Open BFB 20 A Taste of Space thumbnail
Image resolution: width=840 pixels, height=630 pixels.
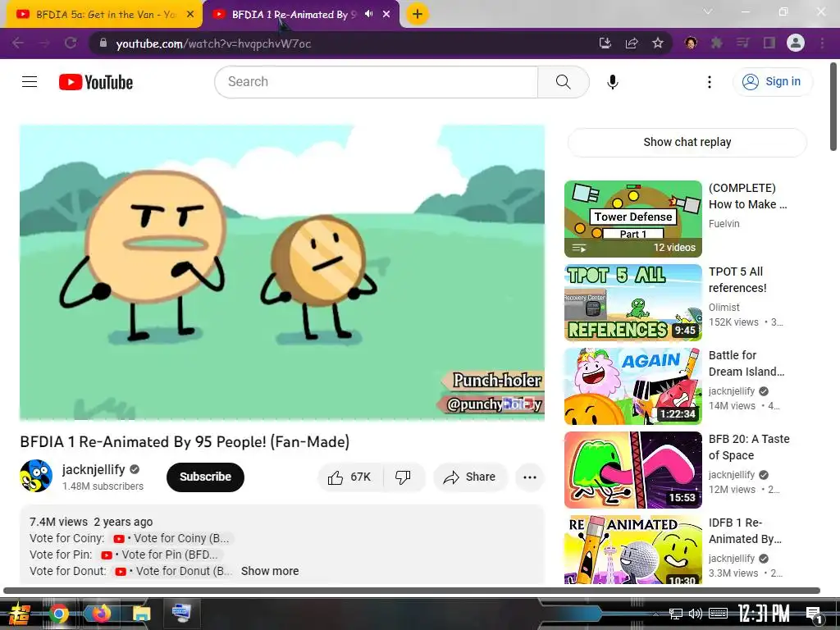point(632,469)
